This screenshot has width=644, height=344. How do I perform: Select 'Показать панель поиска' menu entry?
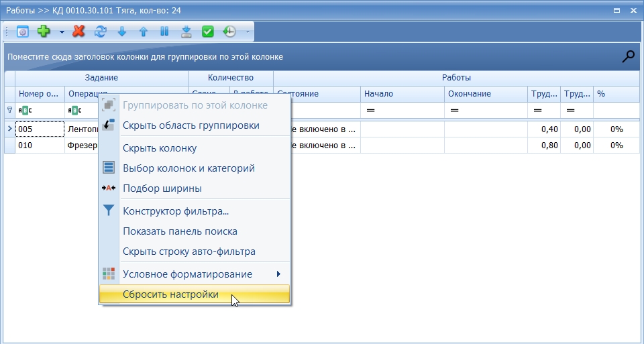coord(195,231)
